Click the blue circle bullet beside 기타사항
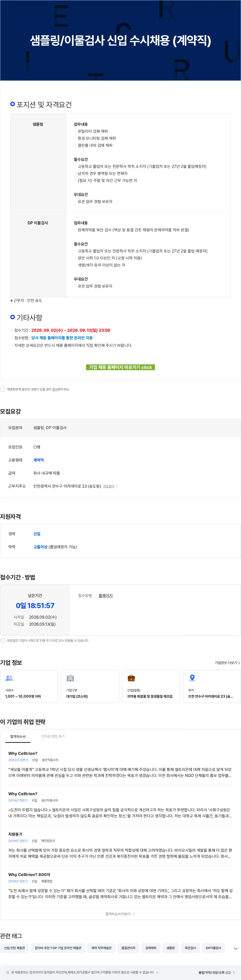Image resolution: width=241 pixels, height=980 pixels. 13,317
